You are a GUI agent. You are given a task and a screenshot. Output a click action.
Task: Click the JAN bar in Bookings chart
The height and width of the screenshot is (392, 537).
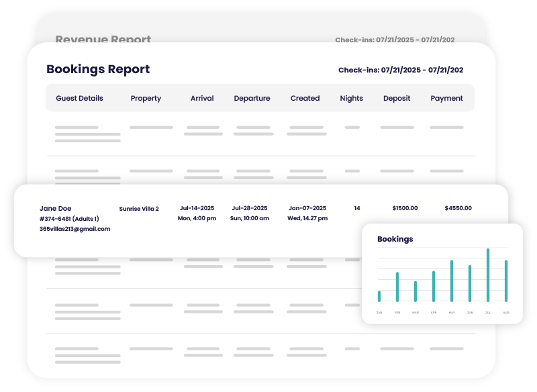(379, 296)
